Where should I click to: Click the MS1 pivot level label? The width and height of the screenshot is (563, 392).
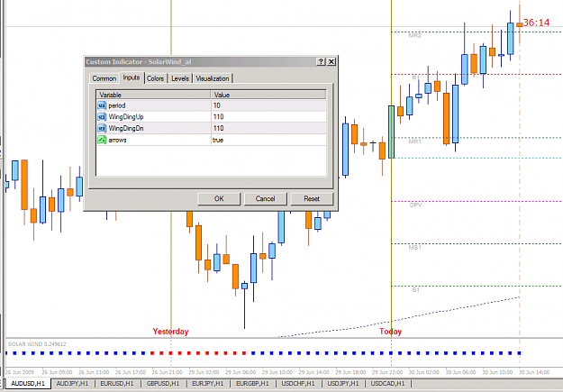[x=414, y=248]
